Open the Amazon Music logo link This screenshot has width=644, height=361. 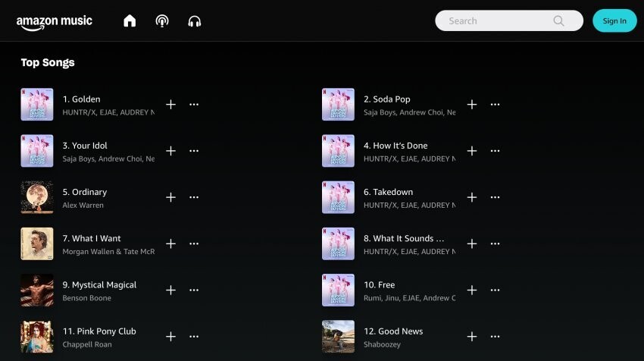[x=55, y=23]
